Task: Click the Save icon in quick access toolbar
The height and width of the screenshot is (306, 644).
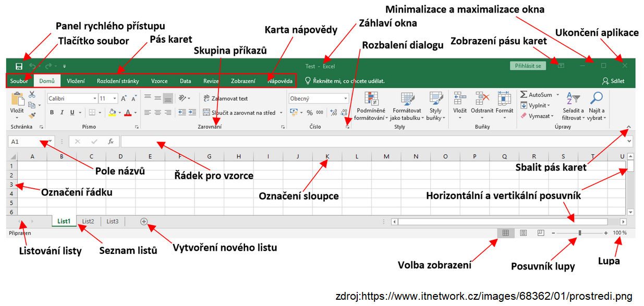Action: click(19, 66)
